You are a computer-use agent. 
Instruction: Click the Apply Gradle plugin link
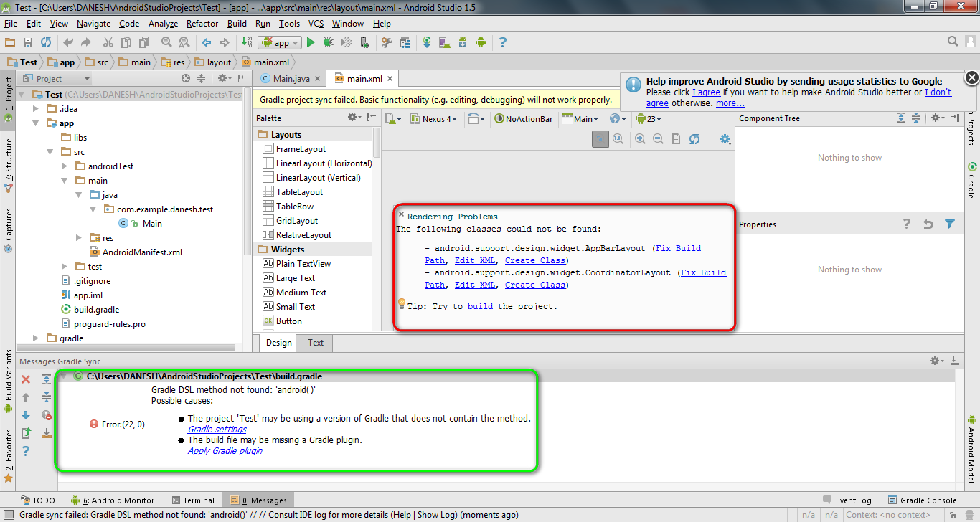click(x=225, y=451)
